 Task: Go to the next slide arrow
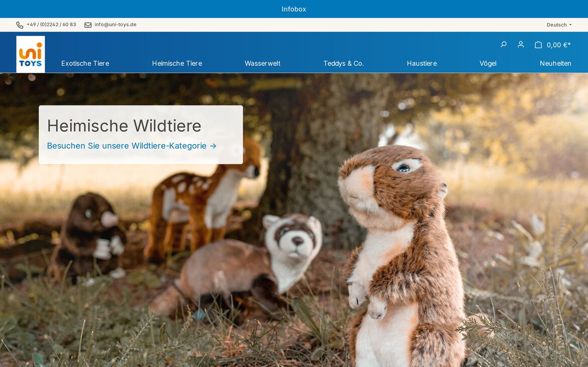pos(575,243)
